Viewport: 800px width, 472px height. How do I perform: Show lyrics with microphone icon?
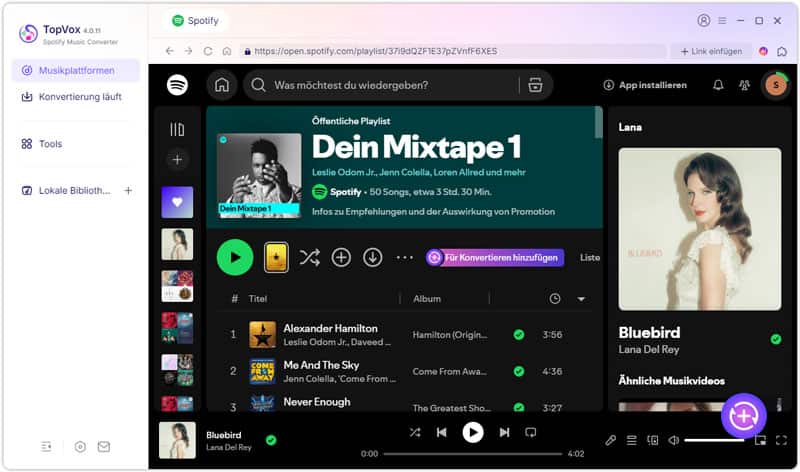(610, 440)
